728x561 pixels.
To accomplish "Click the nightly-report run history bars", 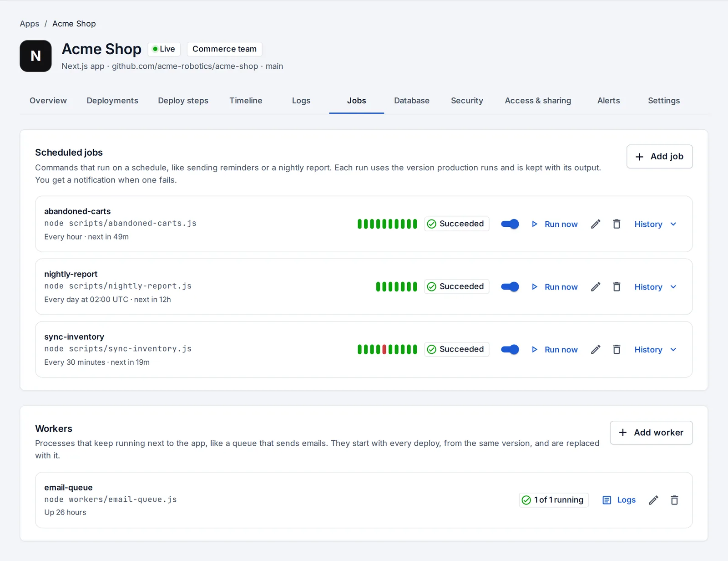I will tap(396, 287).
